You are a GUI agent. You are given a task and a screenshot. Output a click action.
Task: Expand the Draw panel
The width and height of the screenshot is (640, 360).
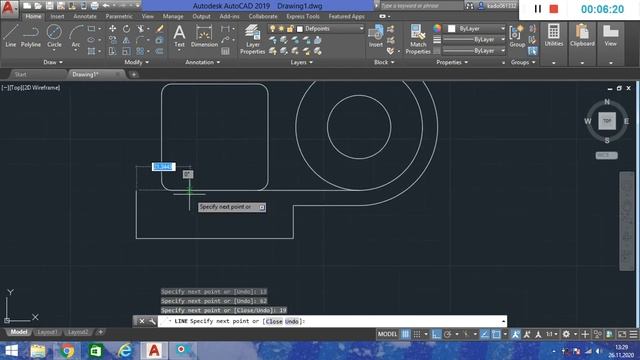pyautogui.click(x=53, y=62)
